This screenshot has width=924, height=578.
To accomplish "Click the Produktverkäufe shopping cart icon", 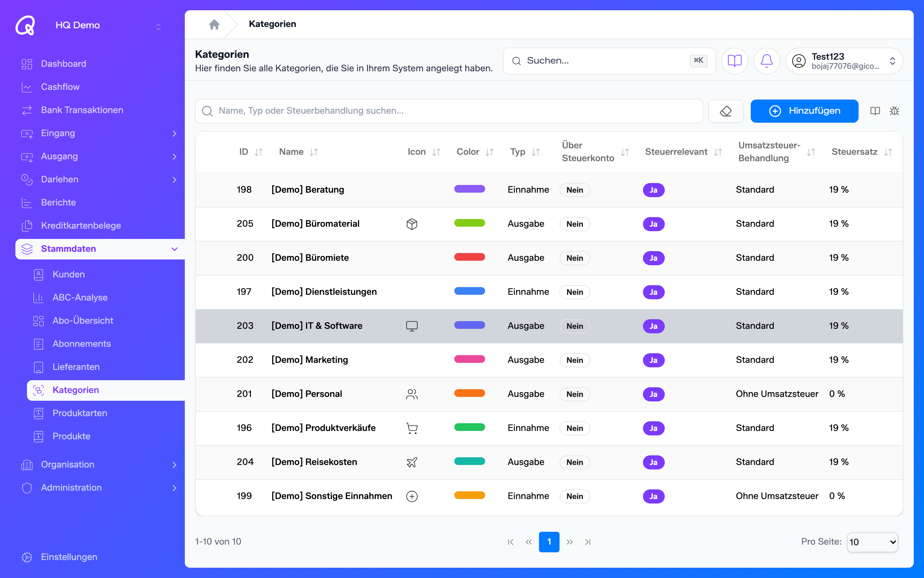I will pos(412,428).
